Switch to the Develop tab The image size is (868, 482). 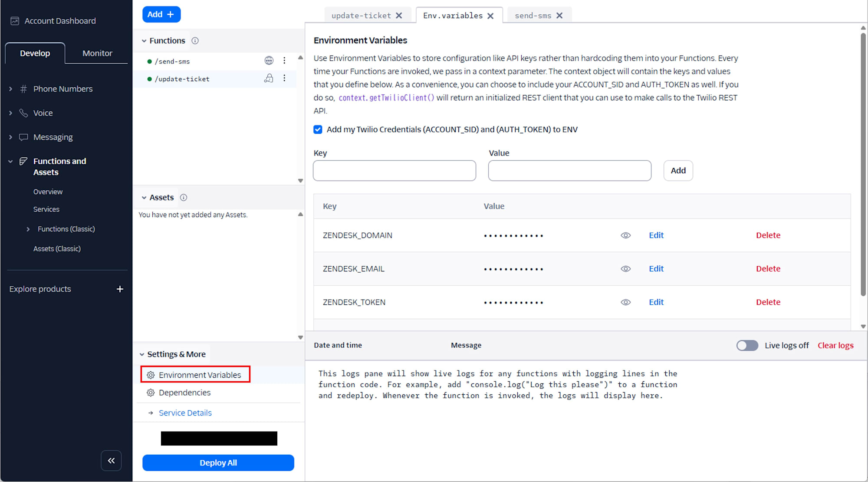click(35, 53)
